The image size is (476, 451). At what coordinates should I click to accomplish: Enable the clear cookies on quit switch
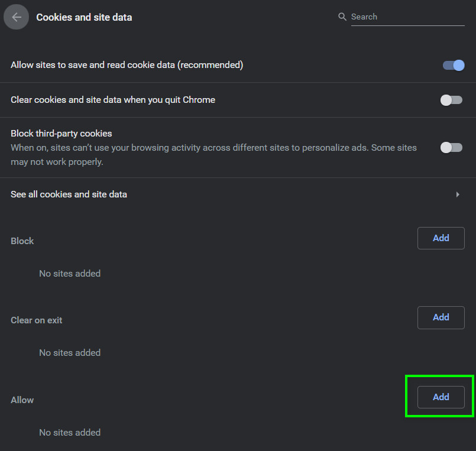pyautogui.click(x=451, y=100)
